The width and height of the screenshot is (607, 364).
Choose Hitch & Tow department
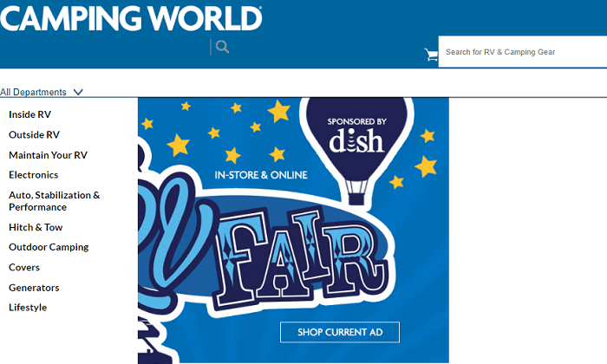tap(36, 227)
